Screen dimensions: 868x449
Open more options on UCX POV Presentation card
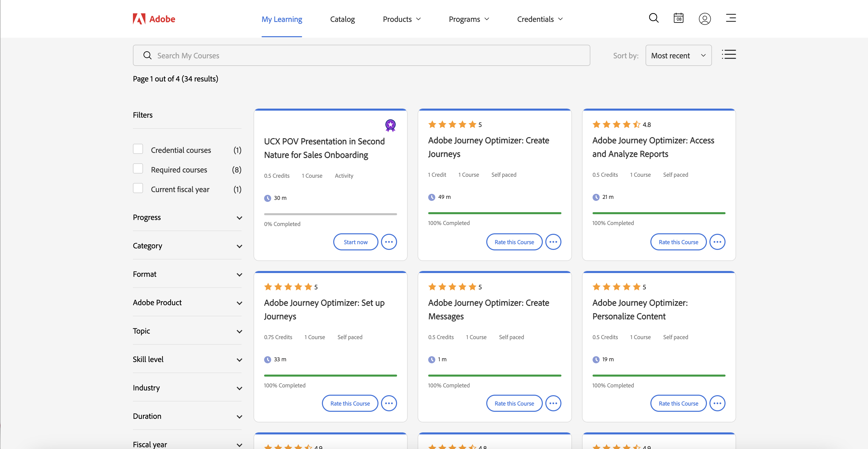point(389,242)
